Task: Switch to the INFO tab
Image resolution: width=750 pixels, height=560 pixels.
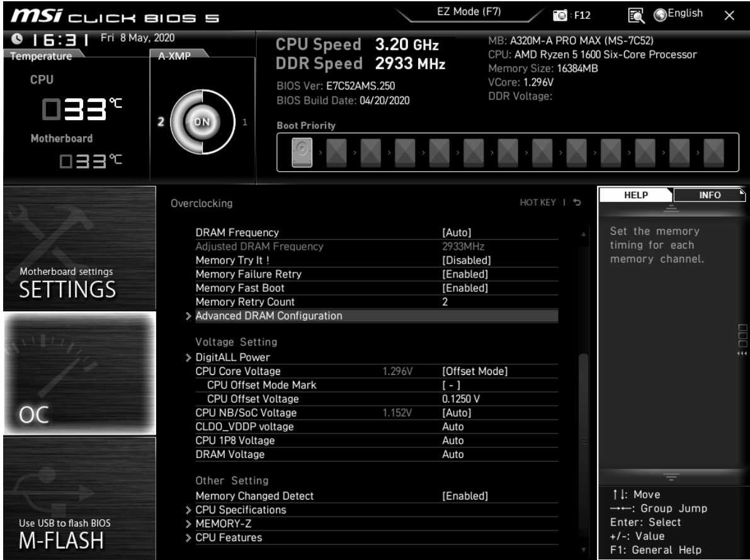Action: pyautogui.click(x=709, y=195)
